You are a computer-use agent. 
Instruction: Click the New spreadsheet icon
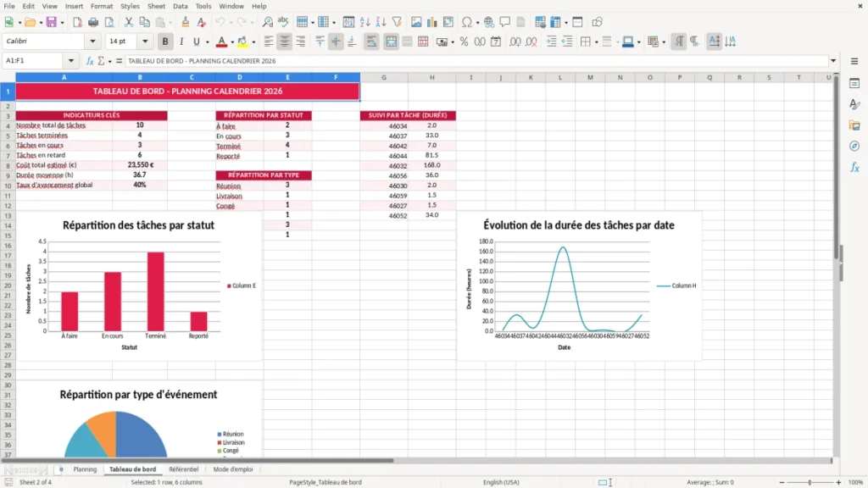tap(8, 22)
